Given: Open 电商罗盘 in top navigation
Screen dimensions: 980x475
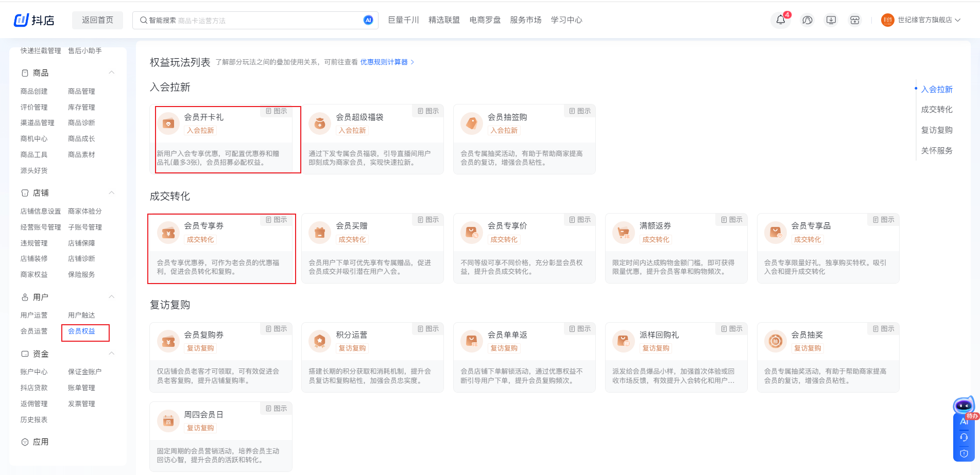Looking at the screenshot, I should click(x=485, y=20).
